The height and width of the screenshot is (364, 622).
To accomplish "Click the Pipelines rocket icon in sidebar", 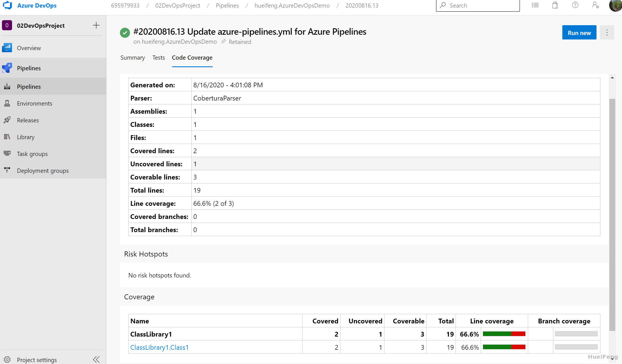I will click(x=7, y=68).
